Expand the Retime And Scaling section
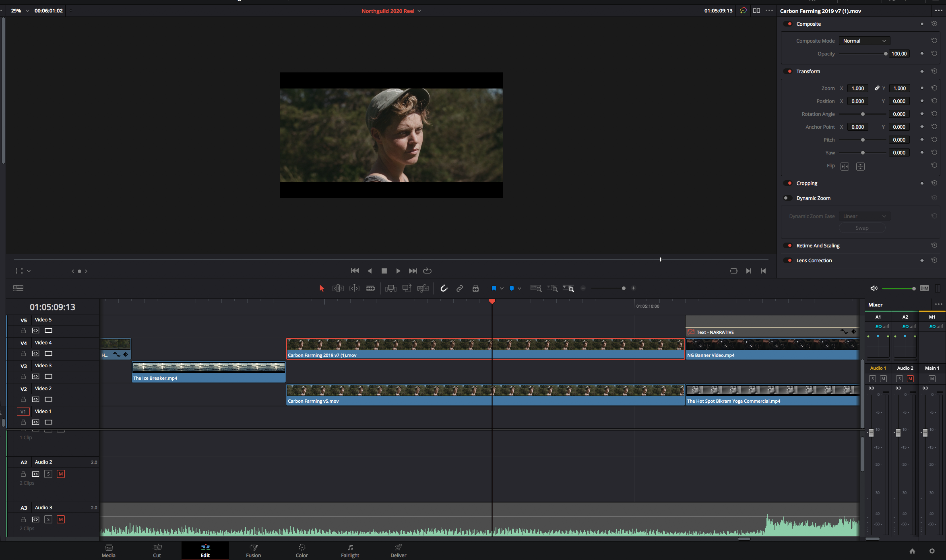 (x=818, y=245)
